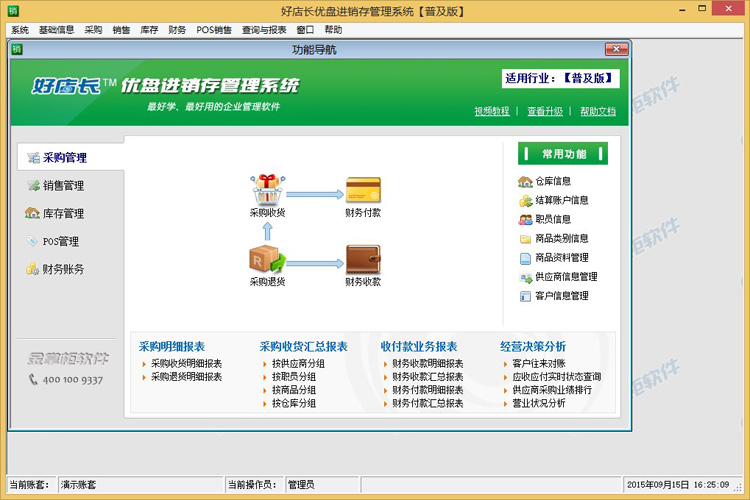Screen dimensions: 750x500
Task: Click the 仓库信息 text label
Action: 553,181
